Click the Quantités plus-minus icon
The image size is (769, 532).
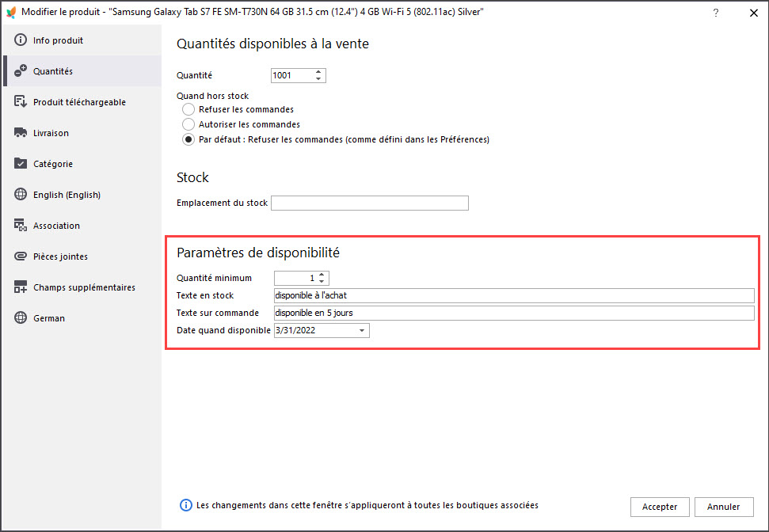pos(20,71)
